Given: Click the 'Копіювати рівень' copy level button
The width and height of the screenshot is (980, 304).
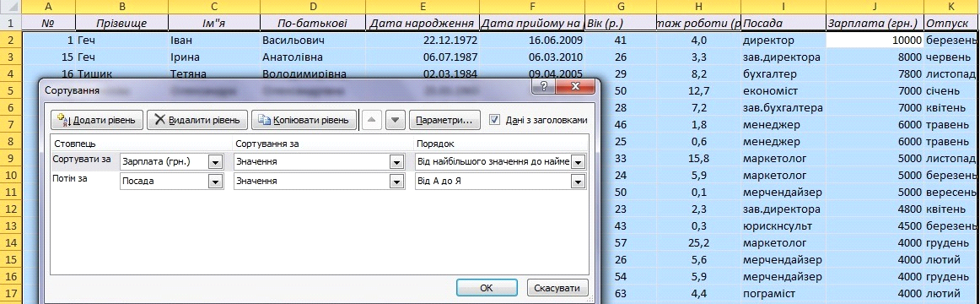Looking at the screenshot, I should pos(304,119).
